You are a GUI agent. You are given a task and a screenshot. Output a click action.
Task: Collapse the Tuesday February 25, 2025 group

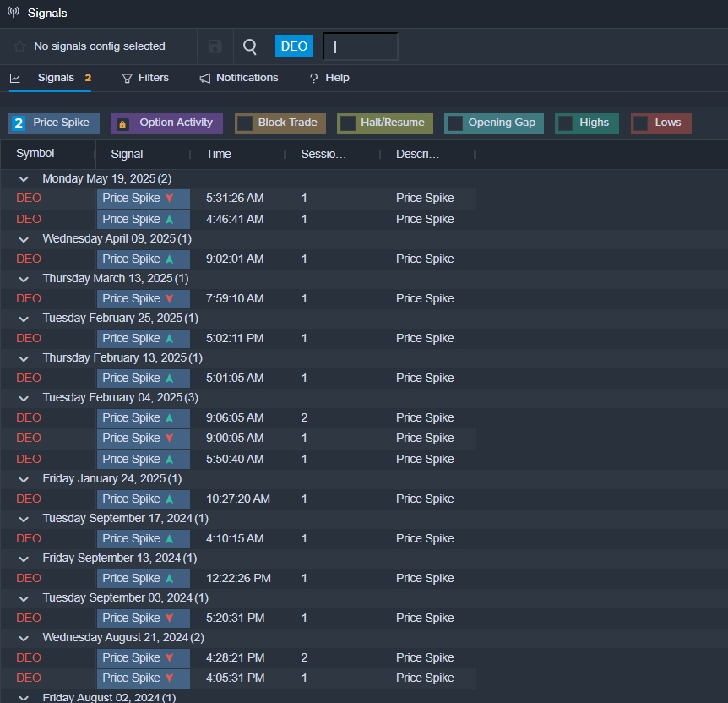point(24,319)
